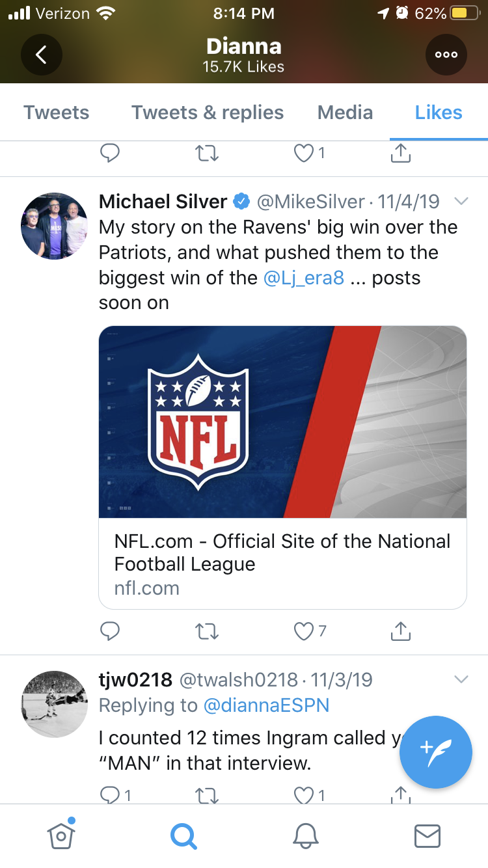Retweet Michael Silver's tweet
The width and height of the screenshot is (488, 868).
207,631
